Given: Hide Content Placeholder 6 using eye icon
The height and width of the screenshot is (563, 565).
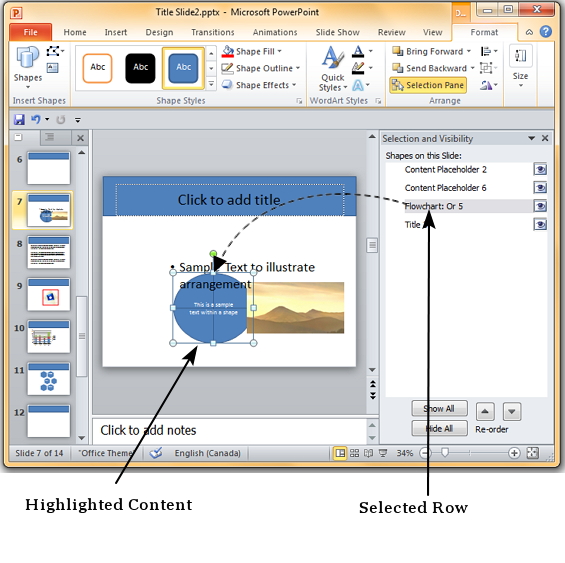Looking at the screenshot, I should 540,187.
